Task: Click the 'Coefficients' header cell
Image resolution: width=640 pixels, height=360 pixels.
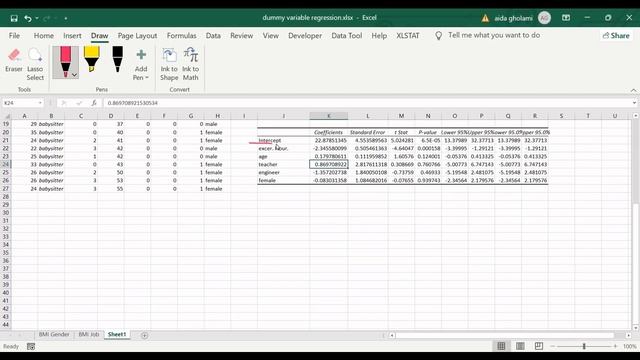Action: coord(329,132)
